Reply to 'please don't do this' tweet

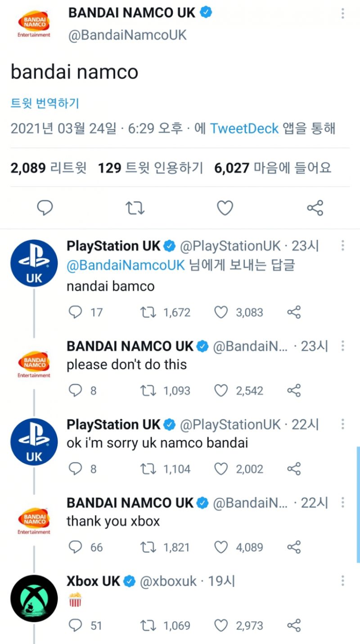75,391
